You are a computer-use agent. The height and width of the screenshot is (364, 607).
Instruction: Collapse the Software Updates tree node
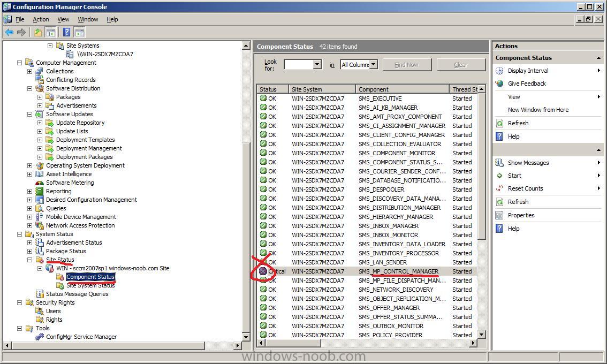click(x=29, y=114)
